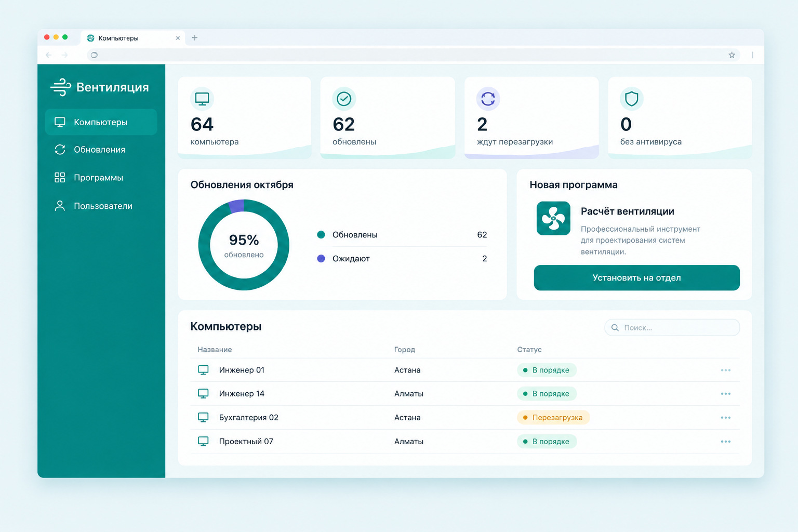Screen dimensions: 798x532
Task: Click the teal Обновлены legend dot
Action: [321, 235]
